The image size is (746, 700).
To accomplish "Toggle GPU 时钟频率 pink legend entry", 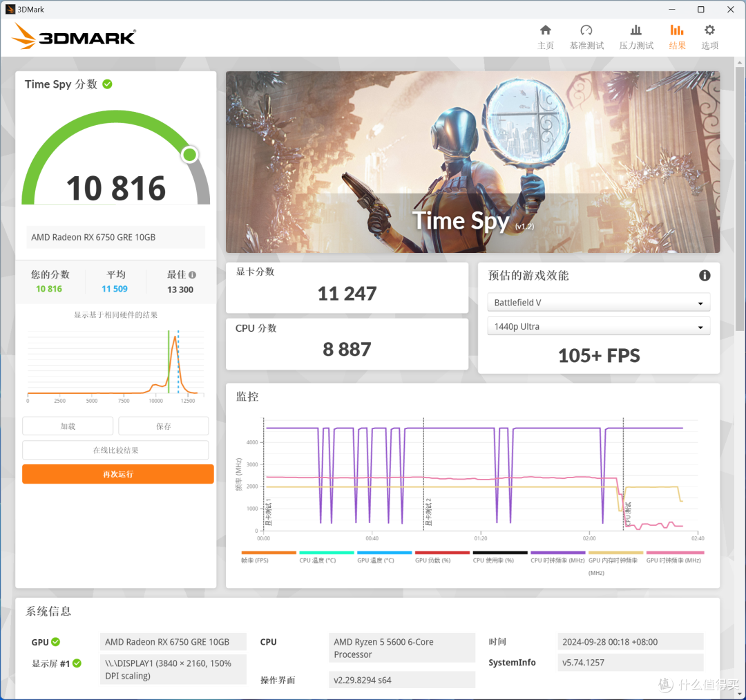I will (673, 557).
